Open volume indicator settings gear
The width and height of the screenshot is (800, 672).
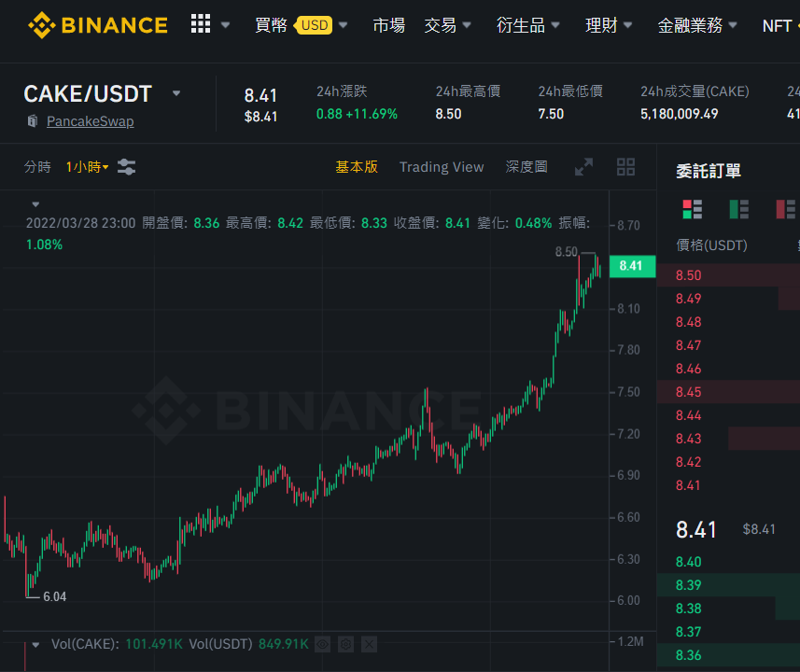point(346,644)
